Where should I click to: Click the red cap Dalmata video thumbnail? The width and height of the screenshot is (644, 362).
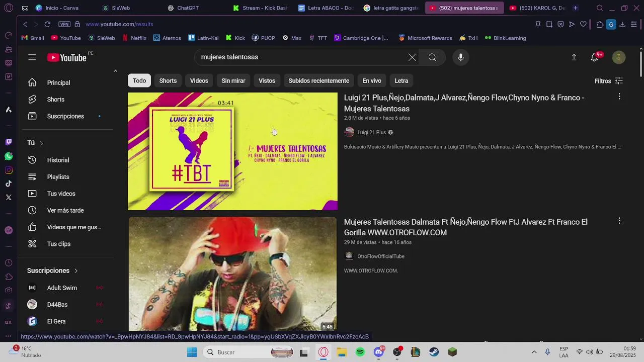pos(232,274)
